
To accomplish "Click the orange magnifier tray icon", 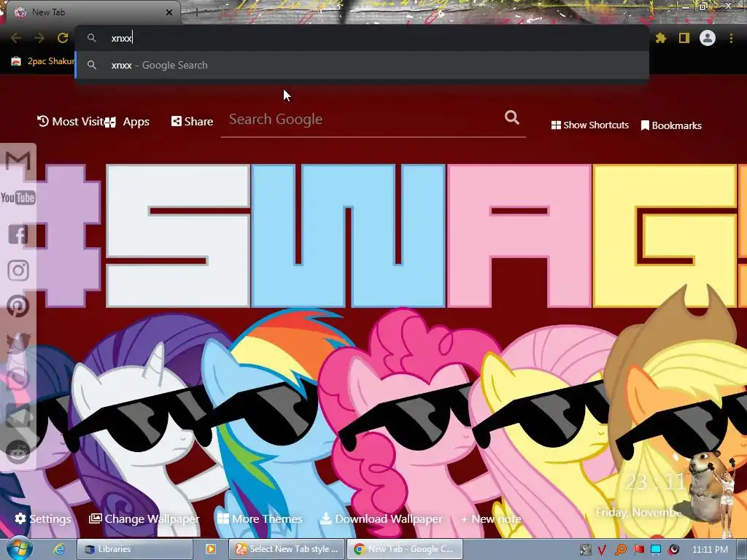I will (620, 550).
